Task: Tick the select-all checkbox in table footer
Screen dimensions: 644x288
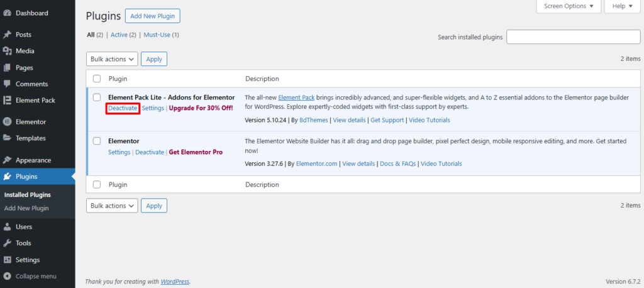Action: (x=97, y=184)
